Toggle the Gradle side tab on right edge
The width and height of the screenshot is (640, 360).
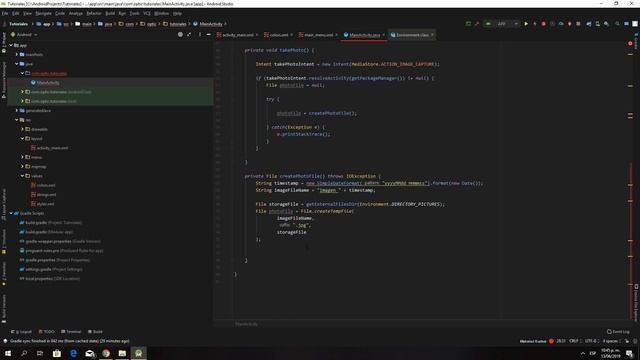click(636, 41)
